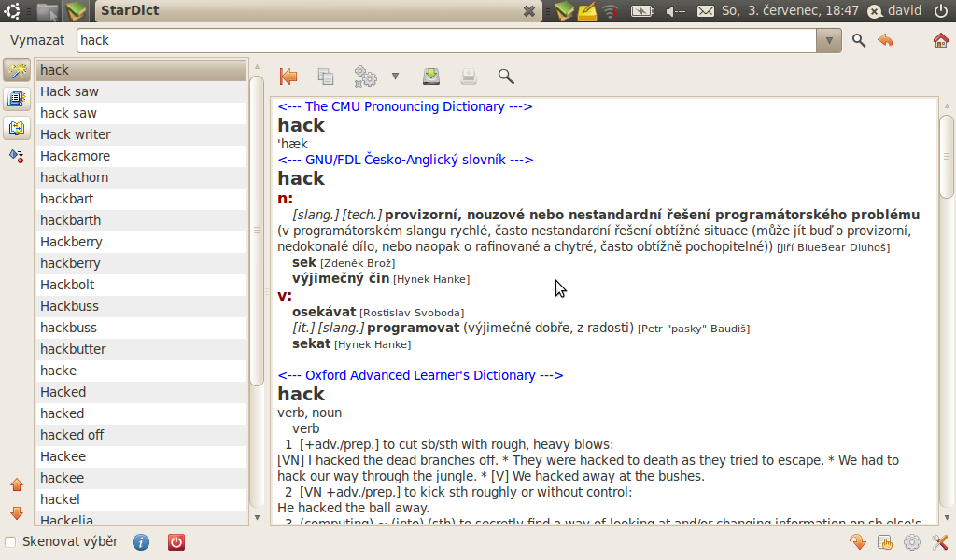This screenshot has height=560, width=956.
Task: Open the mail envelope indicator
Action: tap(706, 11)
